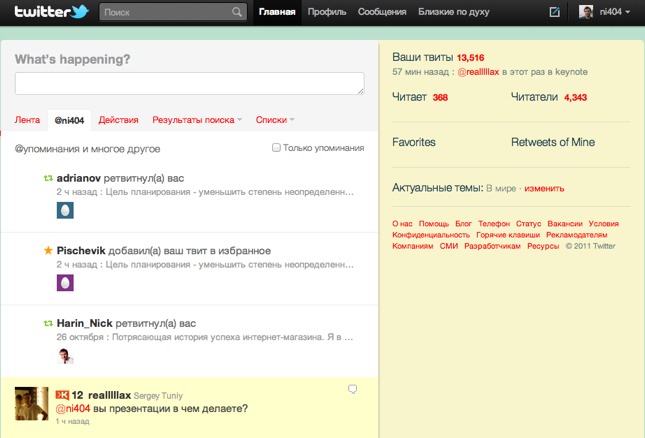
Task: Open the 'Горячие клавиши' footer link
Action: pos(508,235)
